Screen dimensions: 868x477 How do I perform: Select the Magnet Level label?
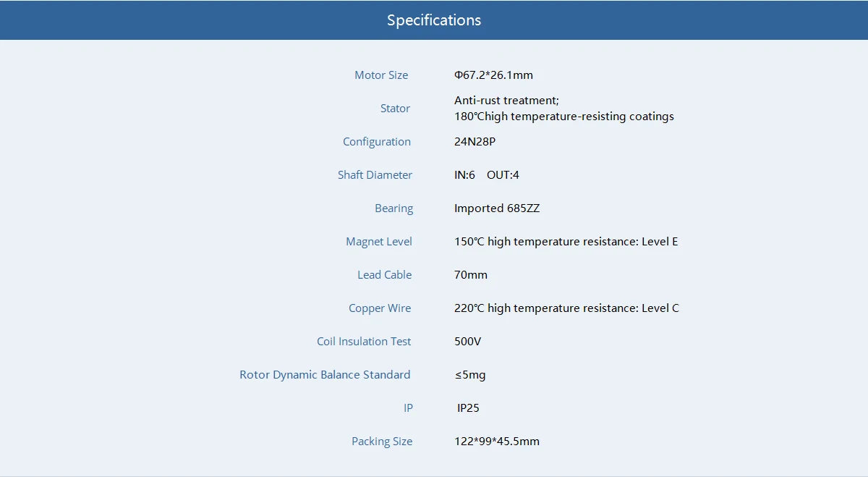coord(378,242)
